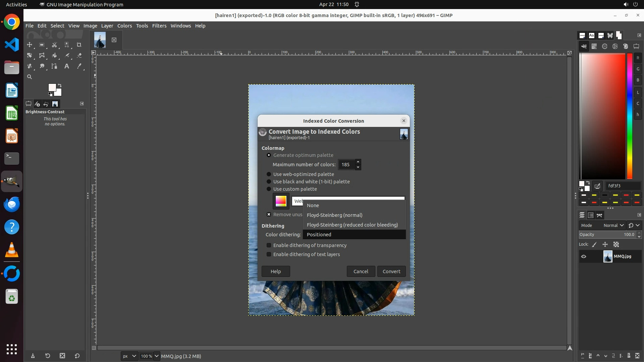The height and width of the screenshot is (362, 644).
Task: Open the Filters menu
Action: [x=159, y=26]
